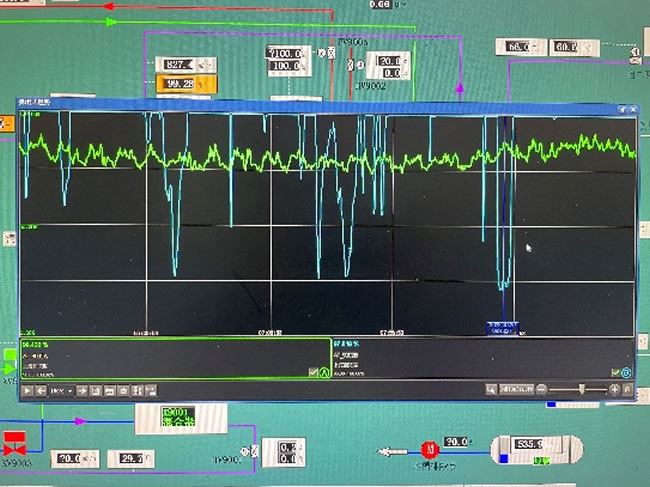This screenshot has height=487, width=650.
Task: Click the blue cursor time marker label
Action: coord(503,327)
